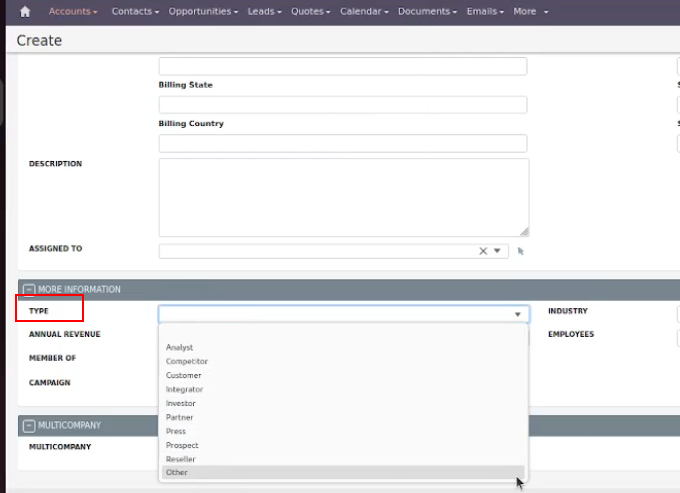This screenshot has height=493, width=680.
Task: Open the Contacts menu
Action: point(135,12)
